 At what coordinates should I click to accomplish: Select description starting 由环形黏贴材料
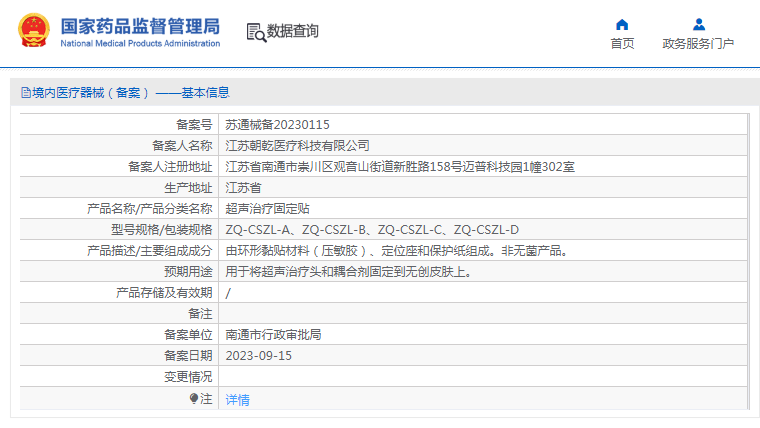point(396,251)
